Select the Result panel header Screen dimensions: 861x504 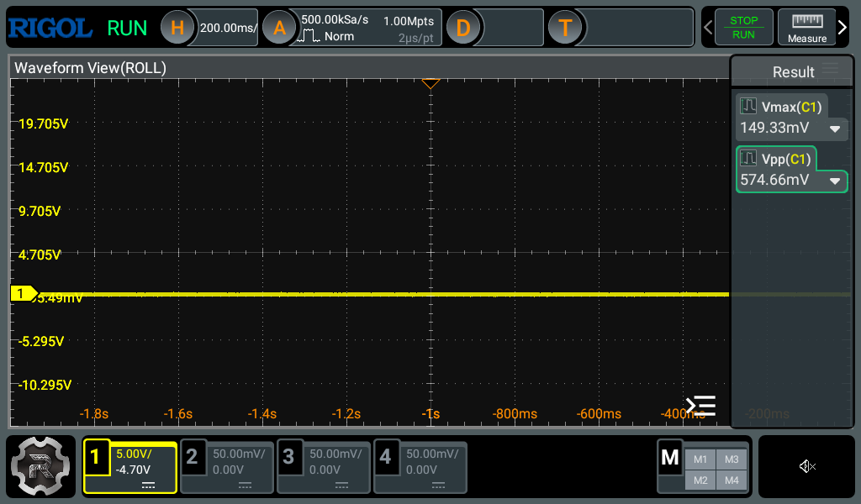coord(792,71)
